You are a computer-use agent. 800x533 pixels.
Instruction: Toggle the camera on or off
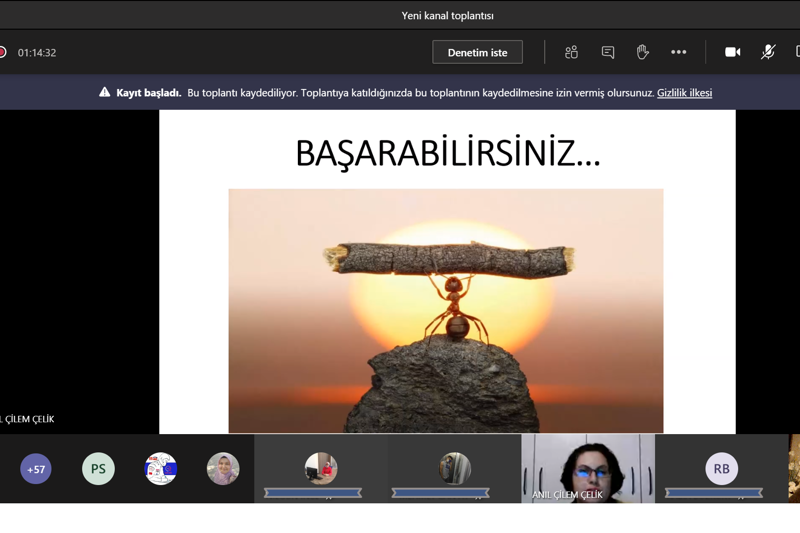[733, 52]
